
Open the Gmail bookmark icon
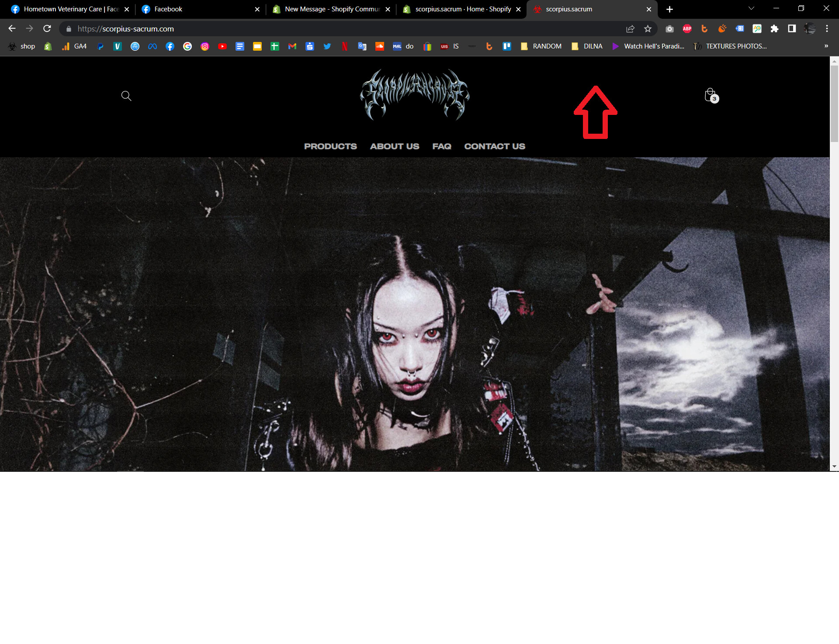(x=292, y=46)
